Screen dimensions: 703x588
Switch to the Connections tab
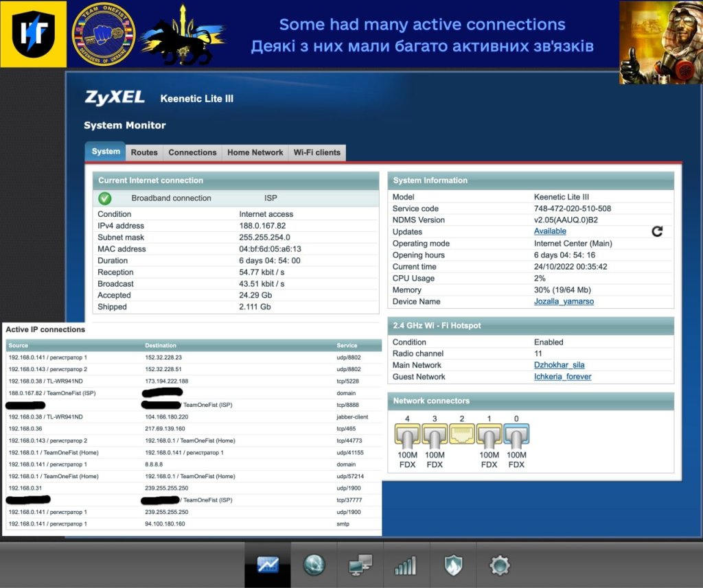click(192, 152)
